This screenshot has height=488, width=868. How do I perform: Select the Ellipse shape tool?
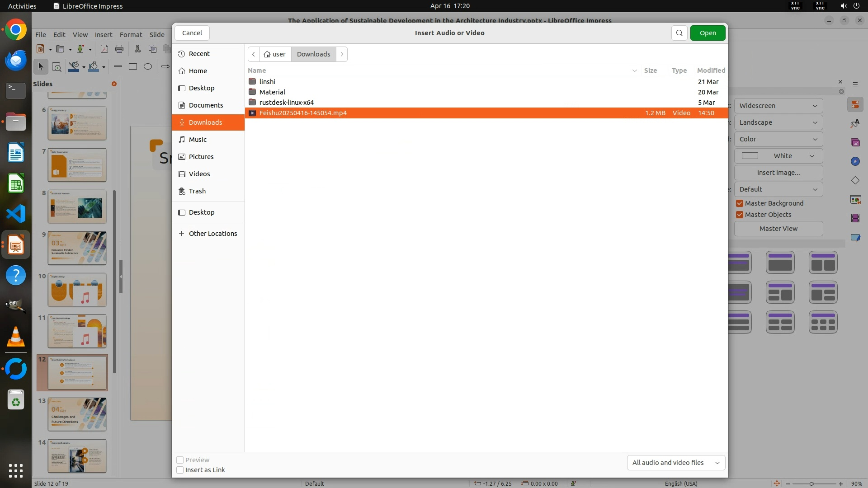click(x=147, y=66)
